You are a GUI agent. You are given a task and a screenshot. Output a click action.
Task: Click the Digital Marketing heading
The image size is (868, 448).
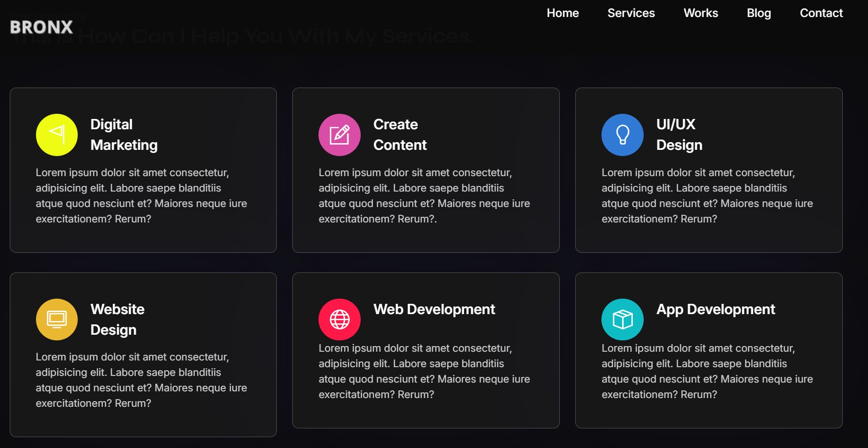[x=123, y=135]
